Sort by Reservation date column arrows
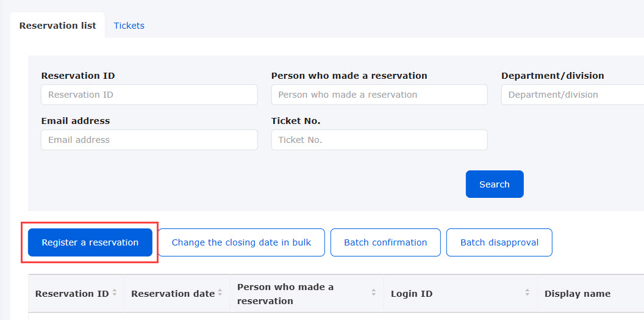Viewport: 644px width, 320px height. pos(220,293)
